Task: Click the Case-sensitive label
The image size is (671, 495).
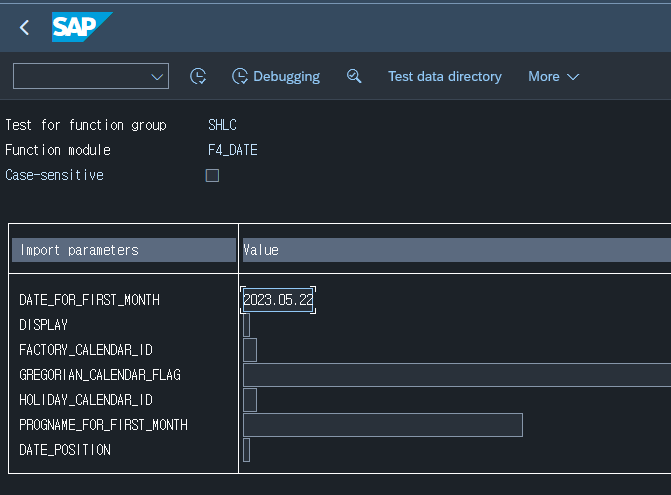Action: click(x=54, y=175)
